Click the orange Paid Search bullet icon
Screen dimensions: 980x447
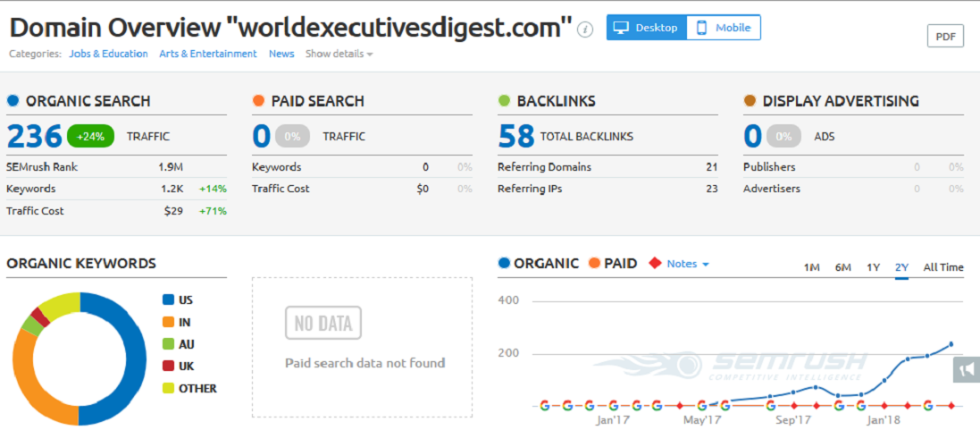tap(258, 101)
